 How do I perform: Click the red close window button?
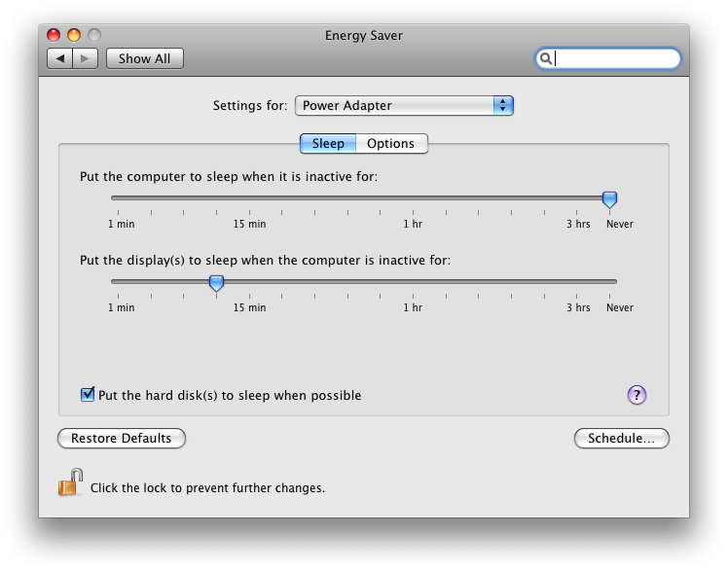[x=54, y=35]
